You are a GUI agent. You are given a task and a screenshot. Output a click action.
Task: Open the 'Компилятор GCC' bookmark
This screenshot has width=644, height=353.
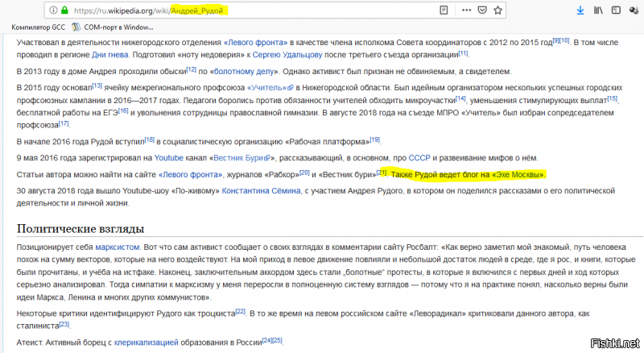(x=38, y=27)
